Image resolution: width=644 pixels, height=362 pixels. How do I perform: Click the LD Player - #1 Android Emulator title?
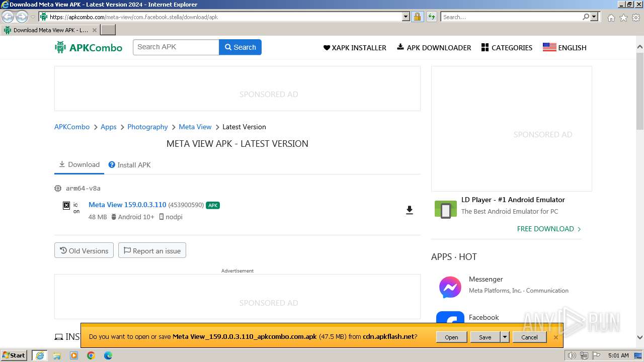(x=513, y=200)
